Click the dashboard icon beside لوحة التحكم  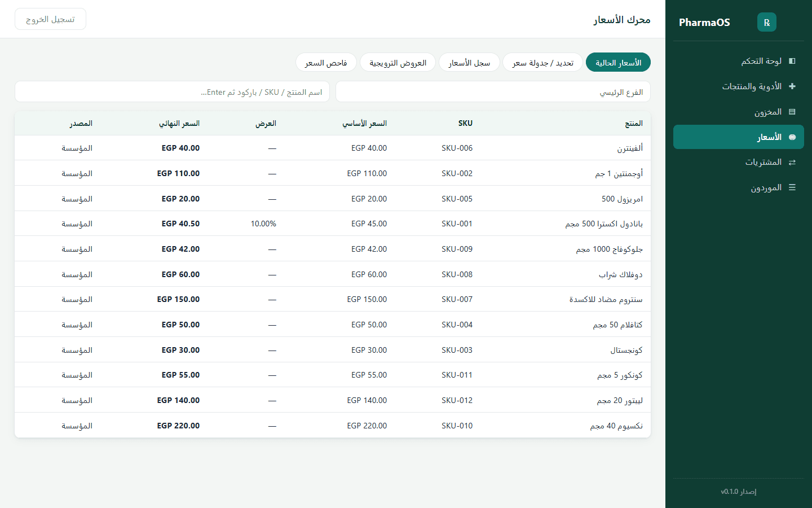point(792,61)
